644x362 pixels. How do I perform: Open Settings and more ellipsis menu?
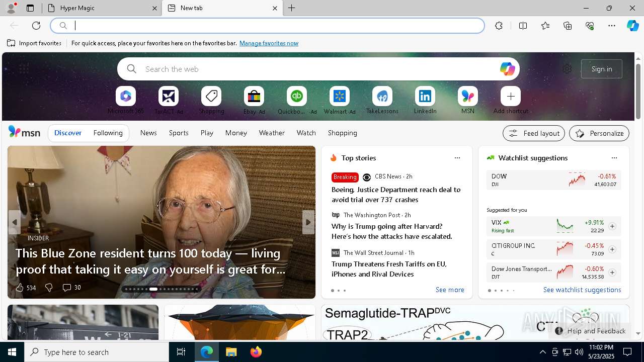click(x=612, y=26)
